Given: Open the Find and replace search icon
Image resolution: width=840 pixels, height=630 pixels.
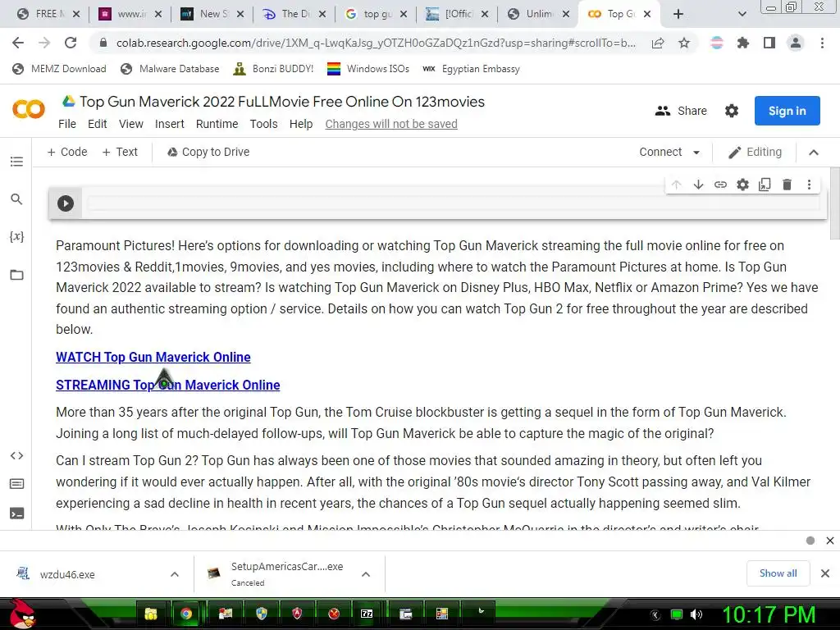Looking at the screenshot, I should coord(16,199).
